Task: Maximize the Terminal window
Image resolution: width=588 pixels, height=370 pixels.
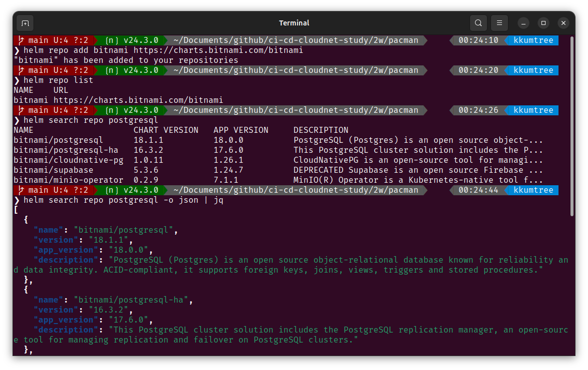Action: coord(543,23)
